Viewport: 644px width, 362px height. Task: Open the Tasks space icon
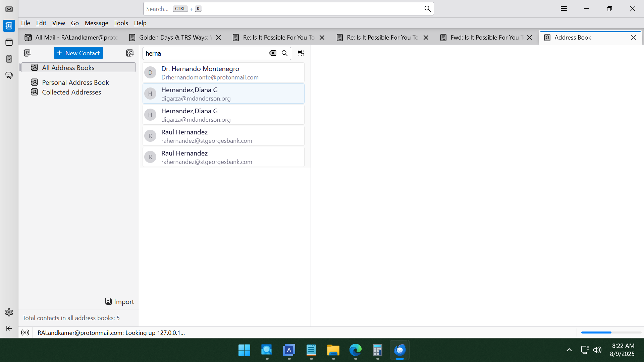tap(9, 59)
